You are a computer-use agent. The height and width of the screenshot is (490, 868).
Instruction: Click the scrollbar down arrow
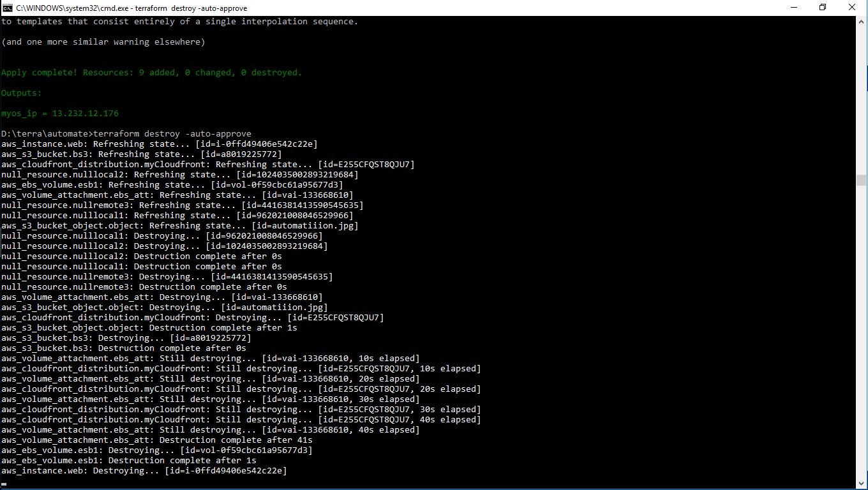tap(862, 484)
